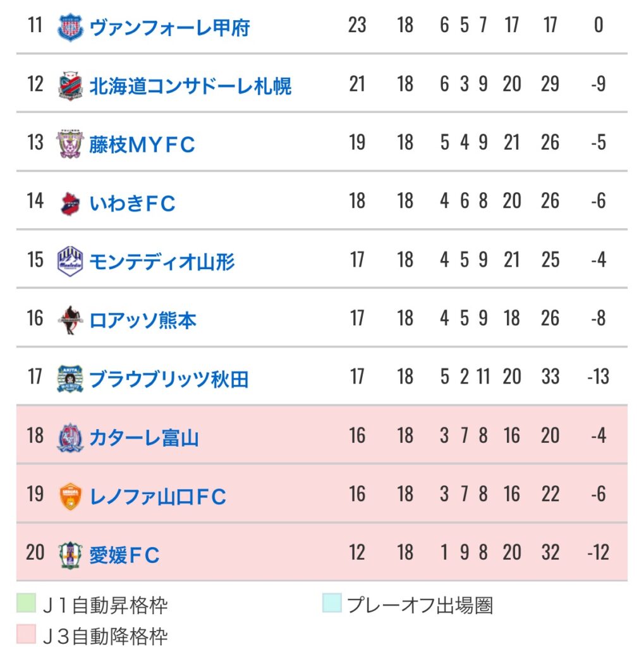This screenshot has width=644, height=647.
Task: Open the いわきFC team link
Action: [133, 203]
